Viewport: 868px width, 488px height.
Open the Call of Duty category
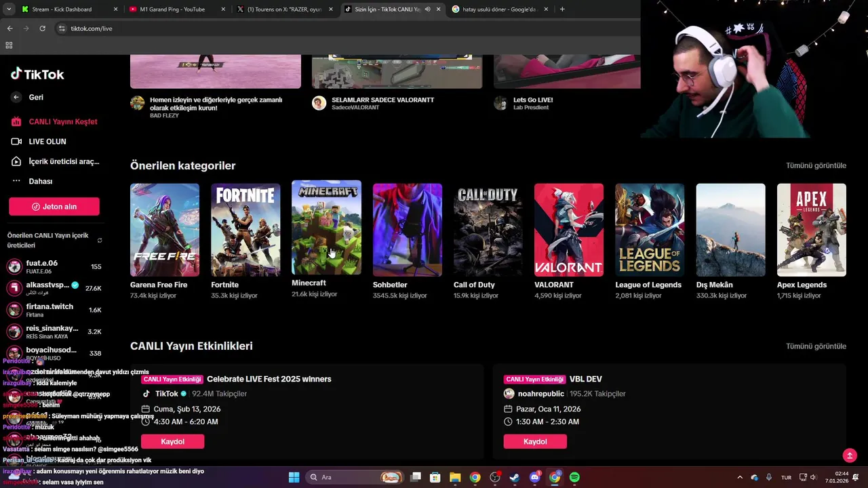[488, 230]
